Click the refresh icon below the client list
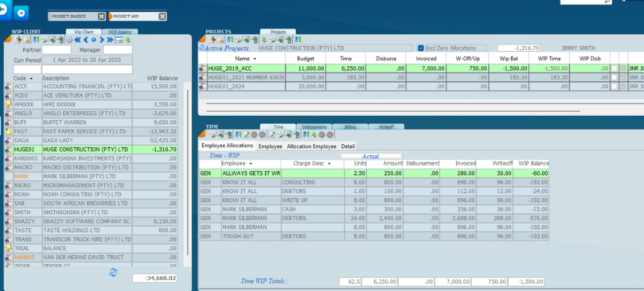 [113, 272]
